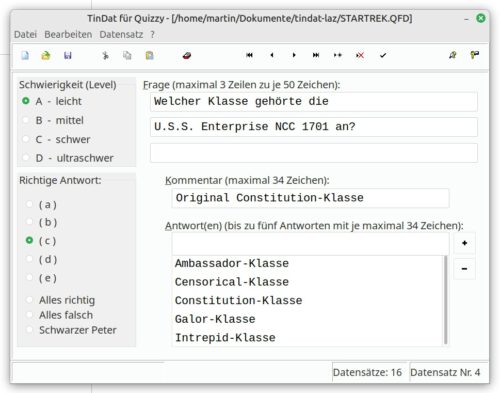500x393 pixels.
Task: Click the answer list vertical scrollbar
Action: click(446, 300)
